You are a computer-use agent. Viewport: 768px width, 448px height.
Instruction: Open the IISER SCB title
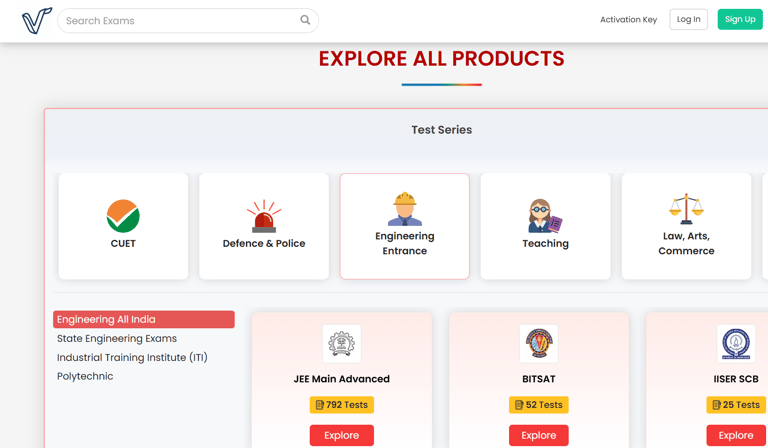pyautogui.click(x=736, y=379)
